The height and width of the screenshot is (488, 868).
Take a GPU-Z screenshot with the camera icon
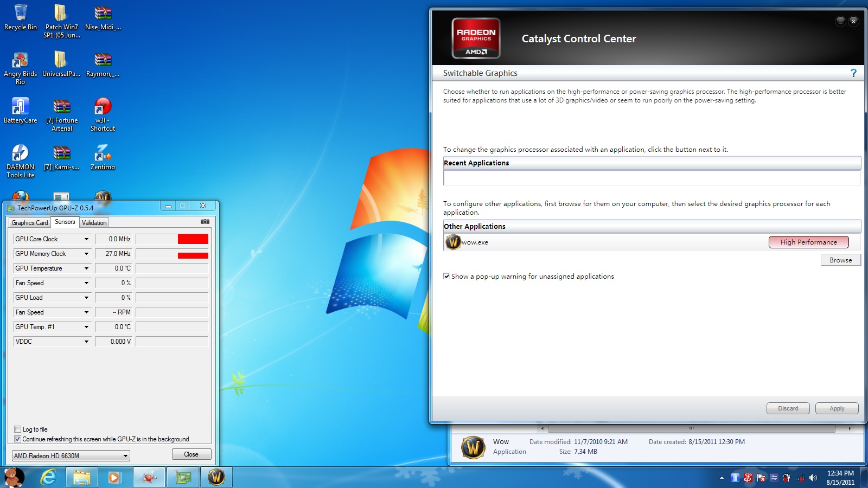[205, 222]
